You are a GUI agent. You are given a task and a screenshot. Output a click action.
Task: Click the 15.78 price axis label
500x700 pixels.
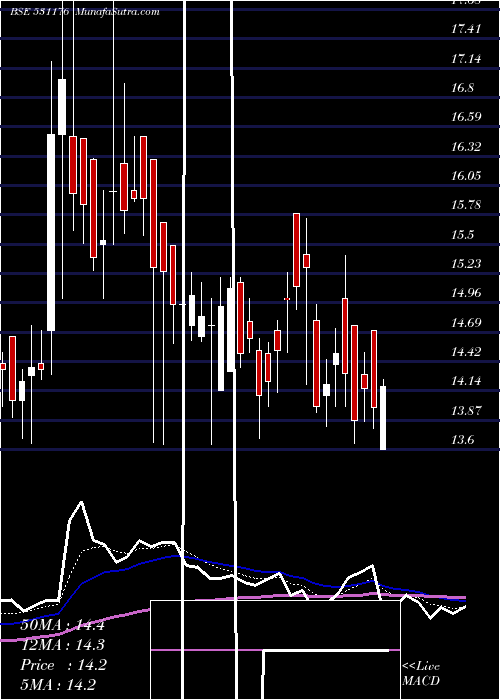coord(466,205)
